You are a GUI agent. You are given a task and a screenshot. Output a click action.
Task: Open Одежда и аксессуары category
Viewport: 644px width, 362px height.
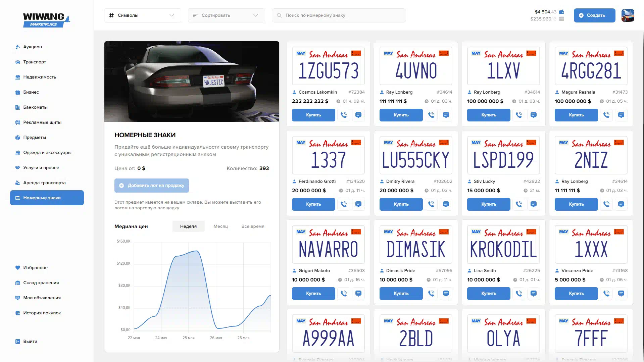47,153
